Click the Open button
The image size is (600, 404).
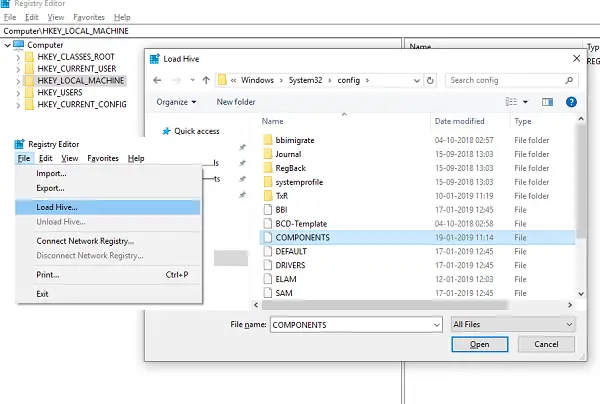pos(480,344)
